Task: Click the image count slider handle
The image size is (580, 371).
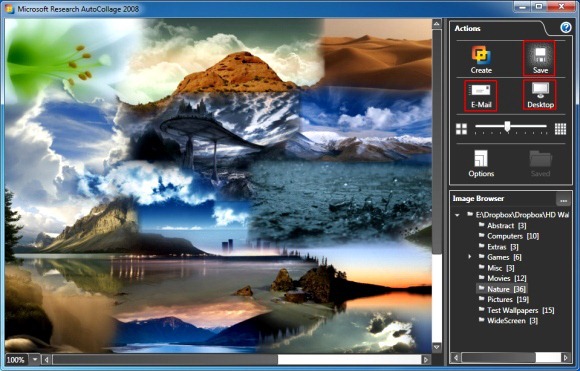Action: (507, 127)
